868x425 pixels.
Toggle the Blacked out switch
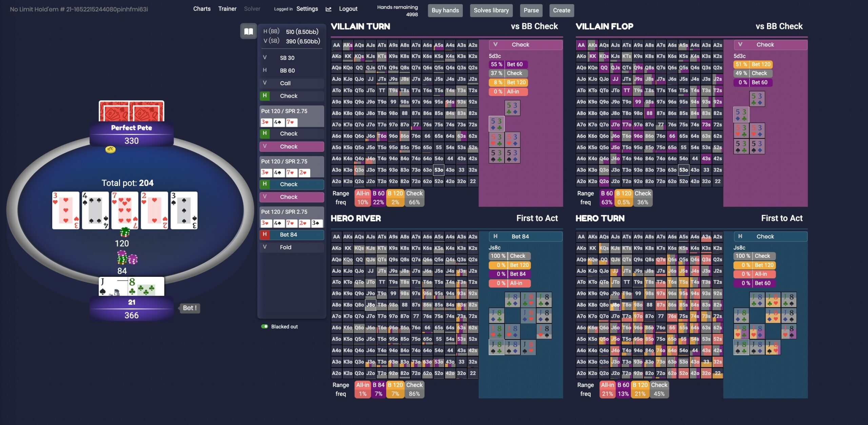(265, 326)
